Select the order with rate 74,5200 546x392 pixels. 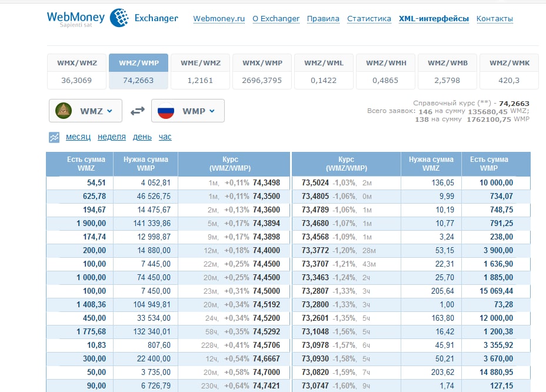tap(168, 318)
